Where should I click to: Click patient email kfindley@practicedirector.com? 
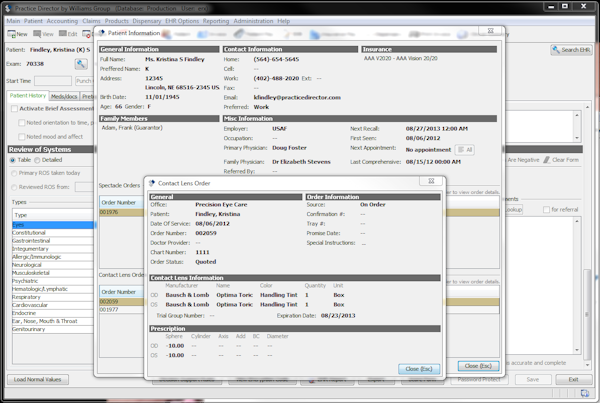(297, 98)
